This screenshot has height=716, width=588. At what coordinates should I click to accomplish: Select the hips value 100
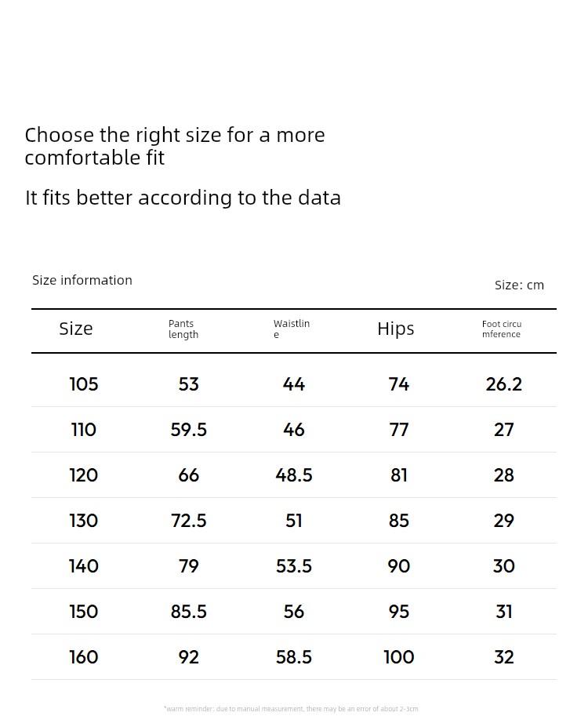point(399,657)
